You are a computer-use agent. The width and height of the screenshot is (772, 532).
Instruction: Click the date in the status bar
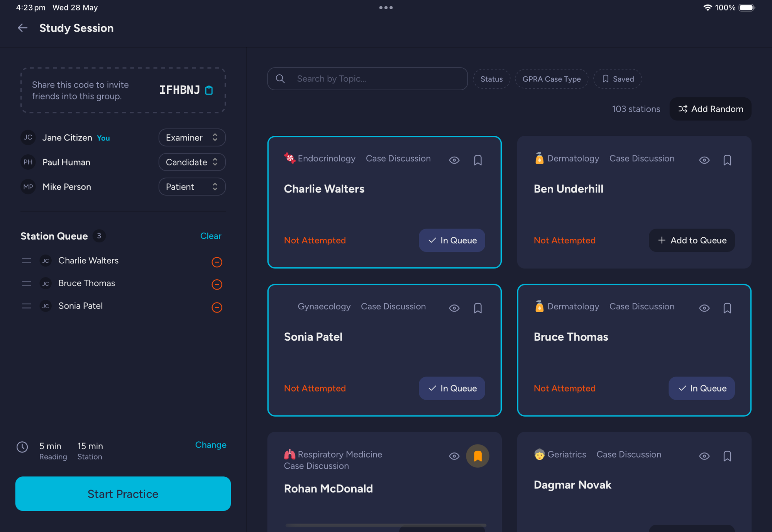click(x=75, y=7)
